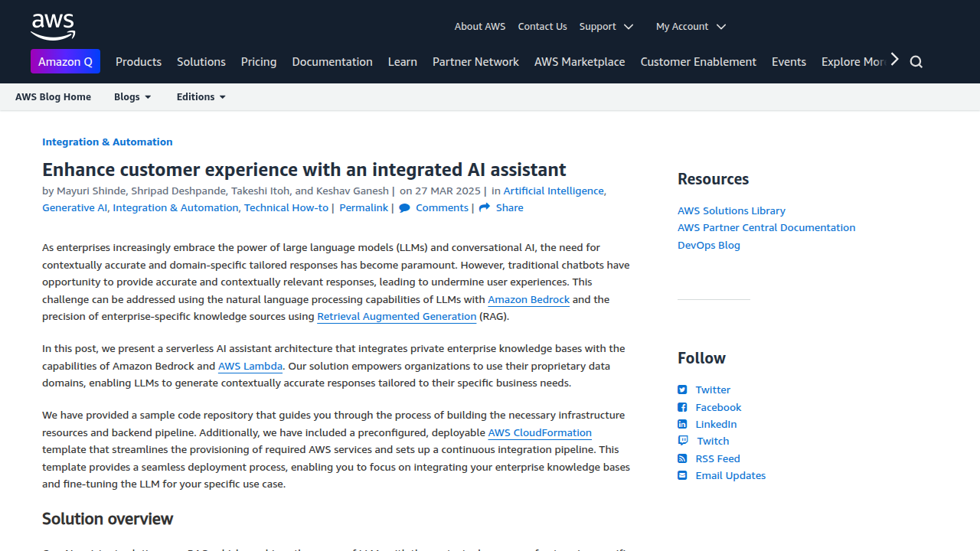Open AWS Partner Central Documentation

pos(766,228)
